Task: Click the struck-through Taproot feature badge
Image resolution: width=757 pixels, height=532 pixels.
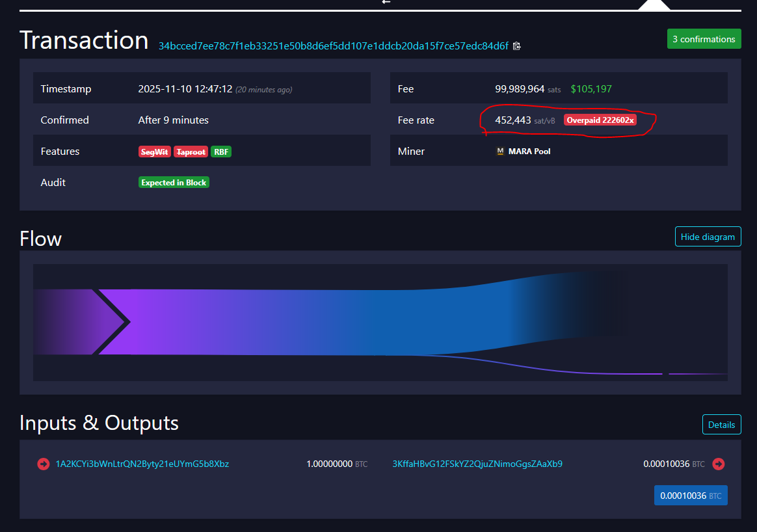Action: tap(190, 152)
